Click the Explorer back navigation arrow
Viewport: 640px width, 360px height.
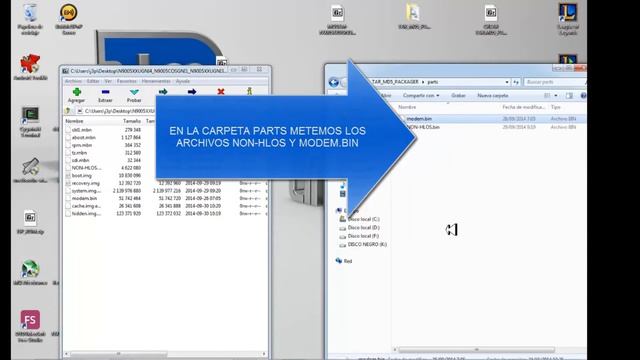coord(333,82)
